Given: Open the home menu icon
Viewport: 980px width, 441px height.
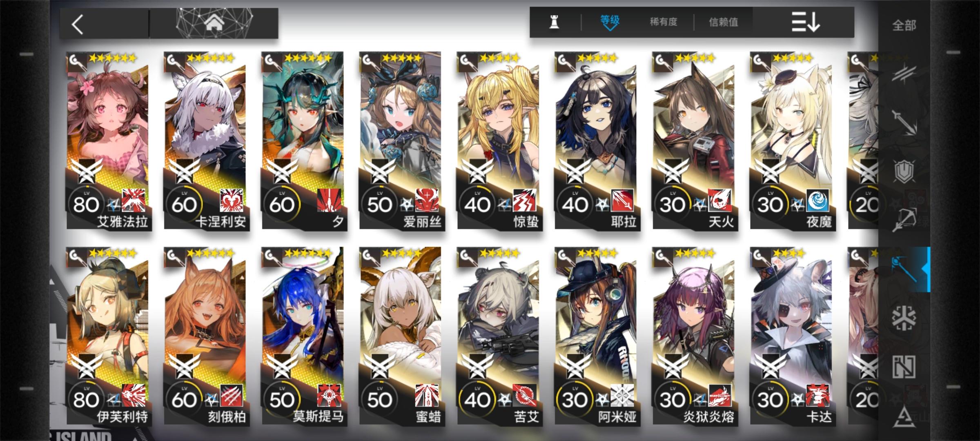Looking at the screenshot, I should point(214,24).
